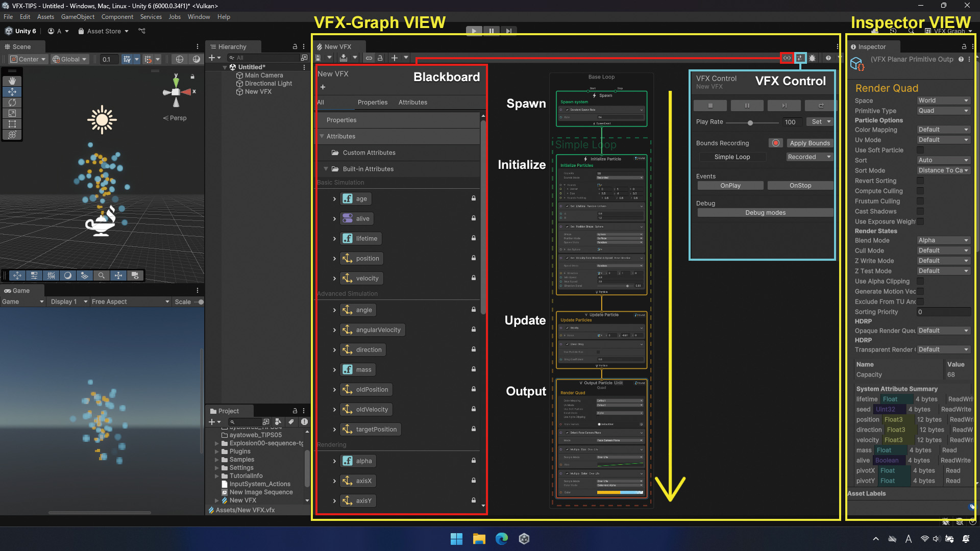Click the VFX Control panel icon
980x551 pixels.
tap(800, 58)
